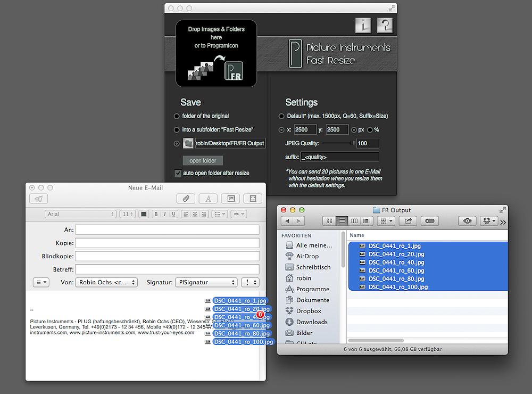Open the font size 11 dropdown

point(128,214)
